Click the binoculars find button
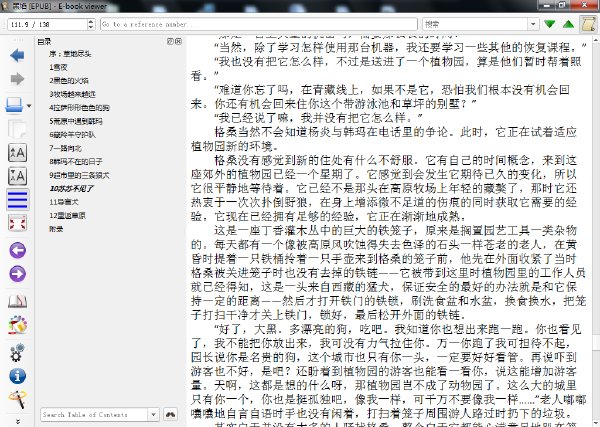Screen dimensions: 600x427 170,414
